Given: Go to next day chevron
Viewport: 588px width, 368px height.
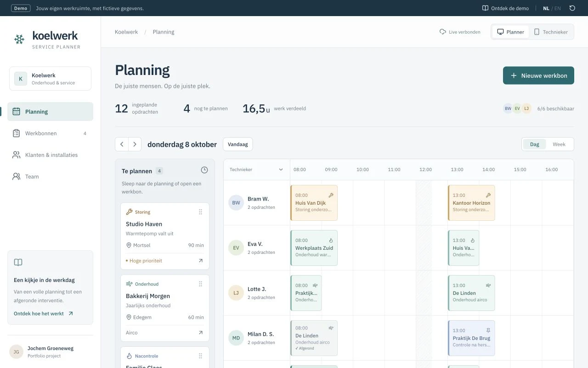Looking at the screenshot, I should pos(135,144).
